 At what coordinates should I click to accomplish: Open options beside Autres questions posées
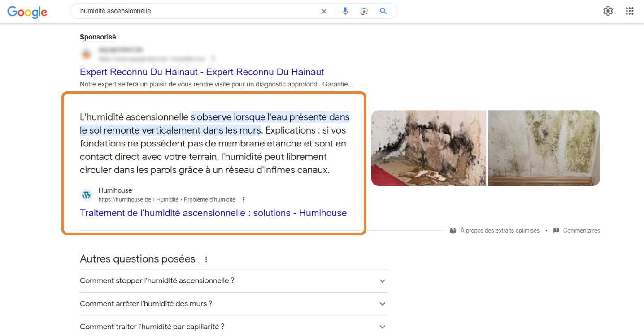[206, 259]
